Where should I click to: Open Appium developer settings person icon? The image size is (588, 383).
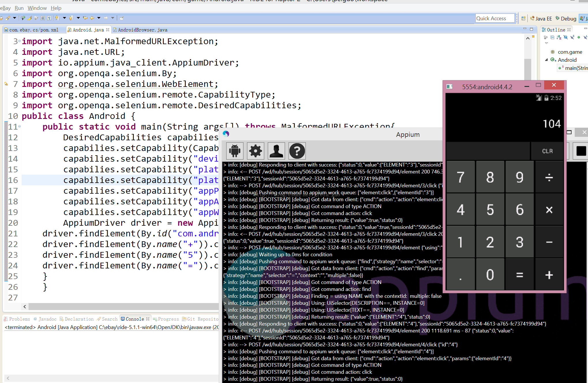276,151
